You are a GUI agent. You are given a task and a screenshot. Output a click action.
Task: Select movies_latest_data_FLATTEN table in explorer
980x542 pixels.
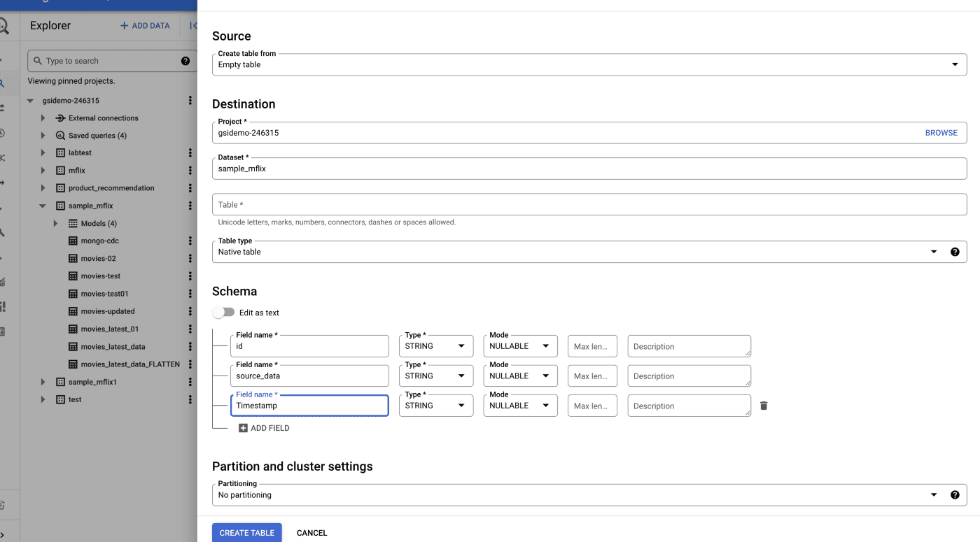click(130, 364)
